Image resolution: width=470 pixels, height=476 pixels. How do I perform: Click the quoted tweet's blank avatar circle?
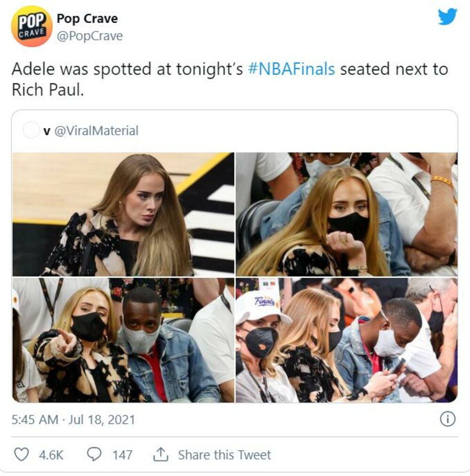(x=31, y=131)
